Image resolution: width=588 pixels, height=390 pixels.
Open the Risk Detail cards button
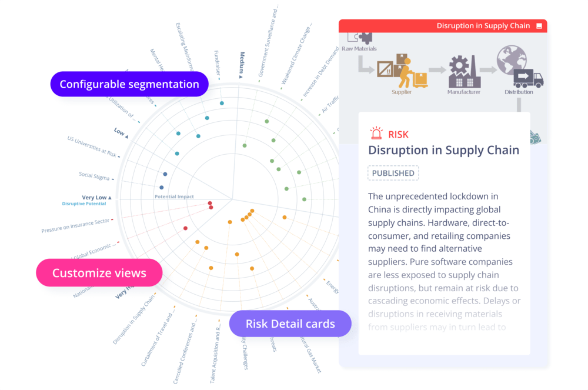click(290, 324)
